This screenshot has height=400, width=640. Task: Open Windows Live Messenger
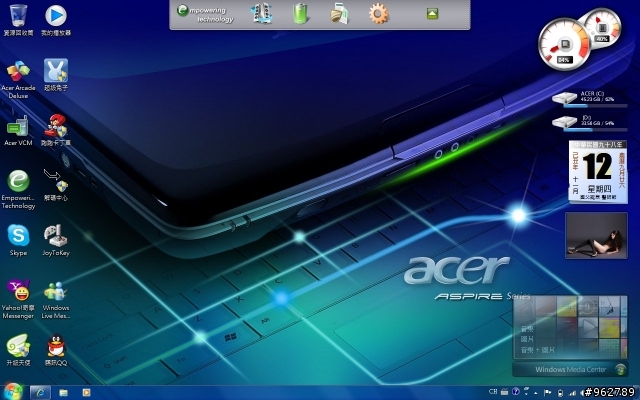pos(56,299)
